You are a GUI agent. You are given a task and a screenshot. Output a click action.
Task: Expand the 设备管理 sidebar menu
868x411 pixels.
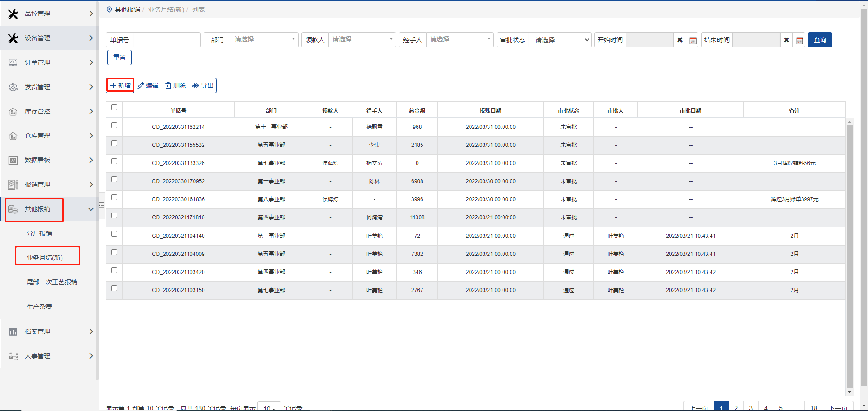click(49, 38)
